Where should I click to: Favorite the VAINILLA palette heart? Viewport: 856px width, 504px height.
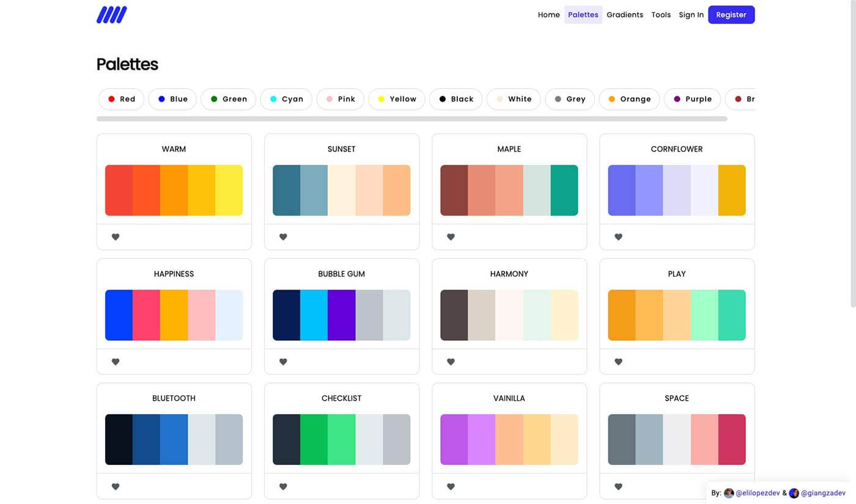tap(451, 487)
